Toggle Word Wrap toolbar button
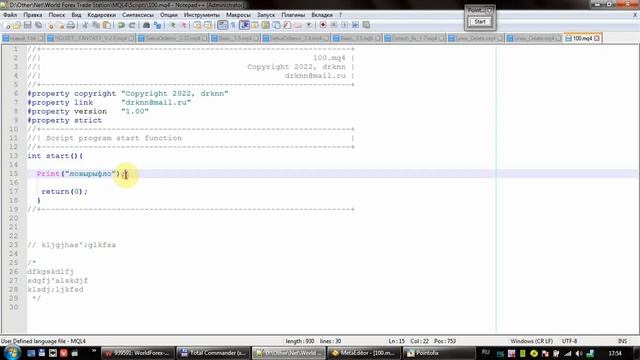This screenshot has width=640, height=360. point(222,25)
